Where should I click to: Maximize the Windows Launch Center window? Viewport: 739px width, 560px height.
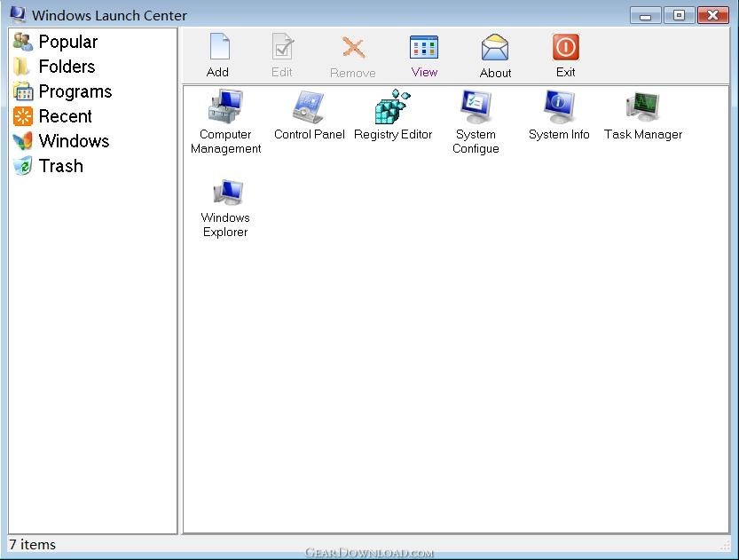pyautogui.click(x=679, y=15)
